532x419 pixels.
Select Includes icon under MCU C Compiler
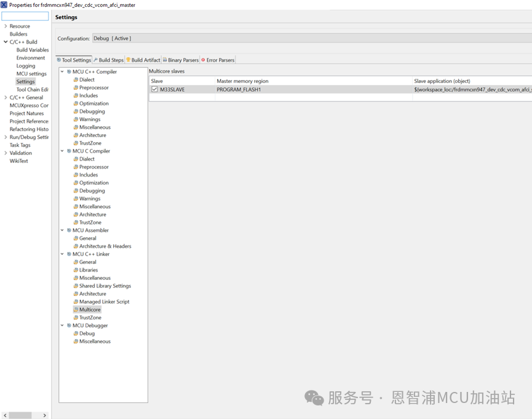pyautogui.click(x=76, y=175)
